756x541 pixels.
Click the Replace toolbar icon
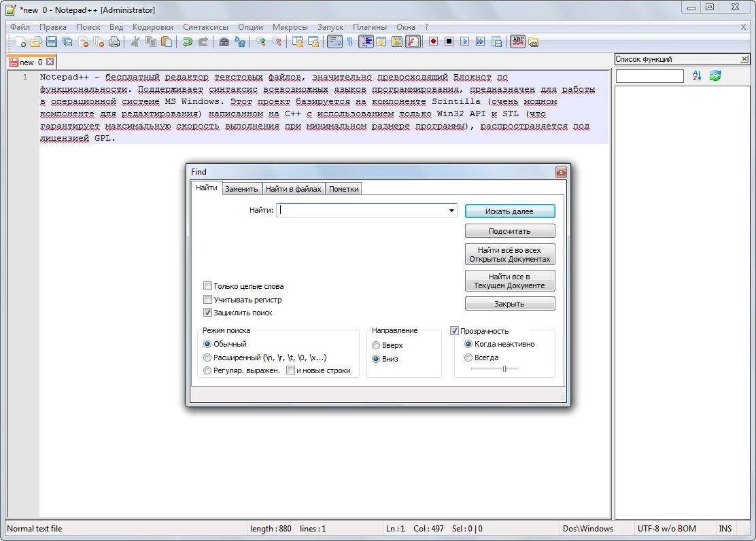pyautogui.click(x=240, y=42)
